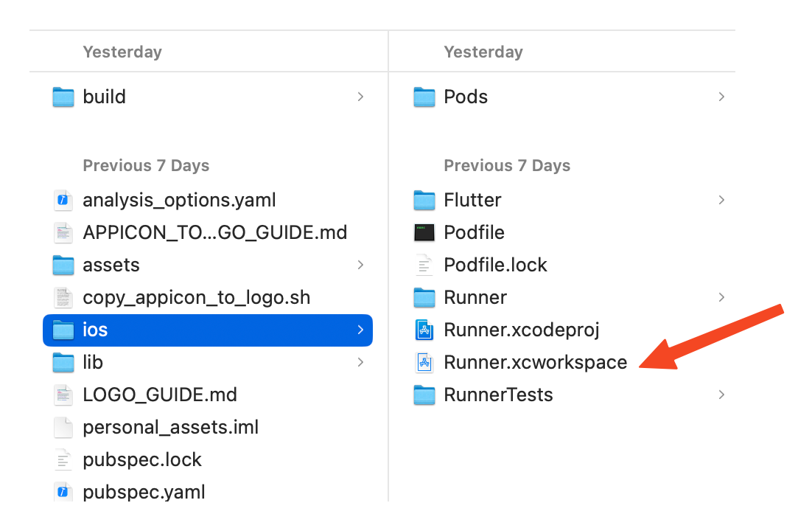
Task: Select the copy_appicon_to_logo.sh script icon
Action: (64, 297)
